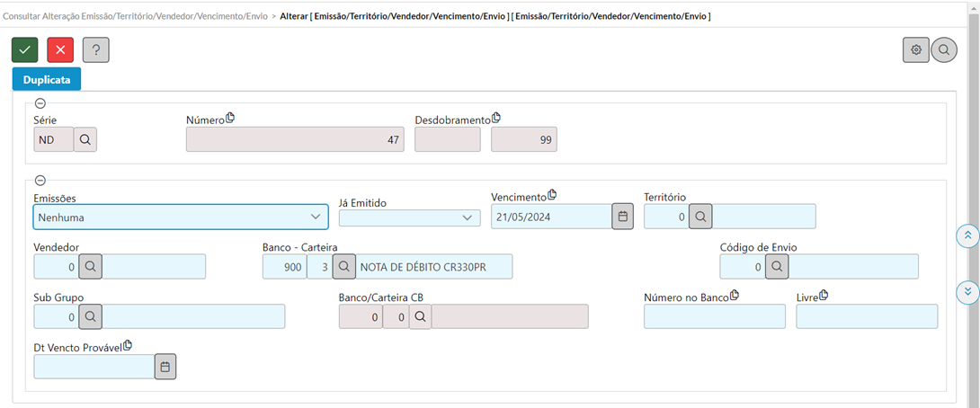Image resolution: width=980 pixels, height=408 pixels.
Task: Focus the Número no Banco field
Action: (x=715, y=316)
